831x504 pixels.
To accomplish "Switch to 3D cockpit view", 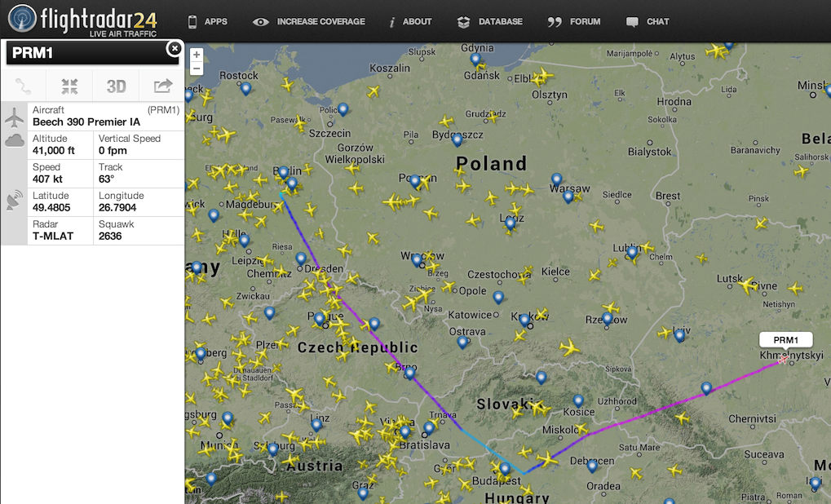I will click(116, 86).
